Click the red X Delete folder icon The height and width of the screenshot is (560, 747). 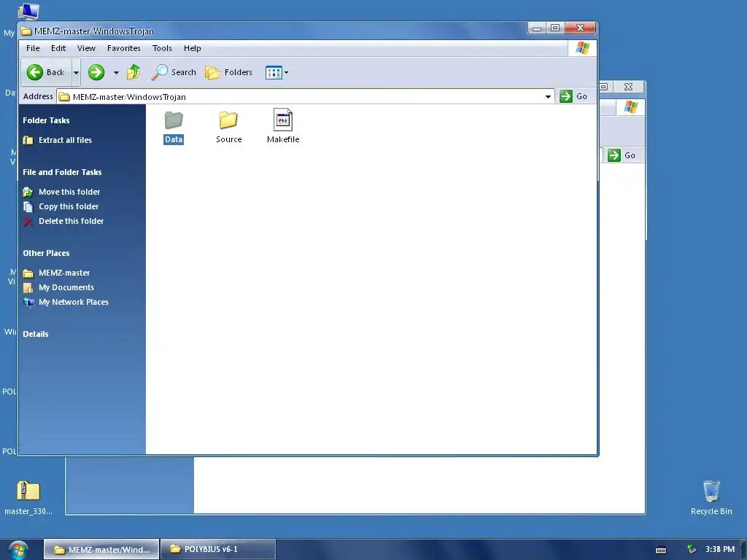point(28,222)
